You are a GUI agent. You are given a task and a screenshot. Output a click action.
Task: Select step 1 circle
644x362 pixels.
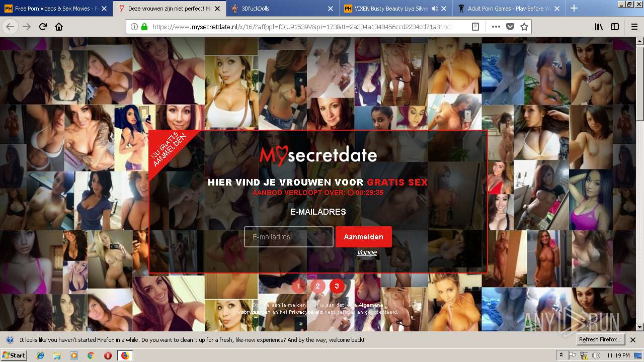tap(298, 286)
